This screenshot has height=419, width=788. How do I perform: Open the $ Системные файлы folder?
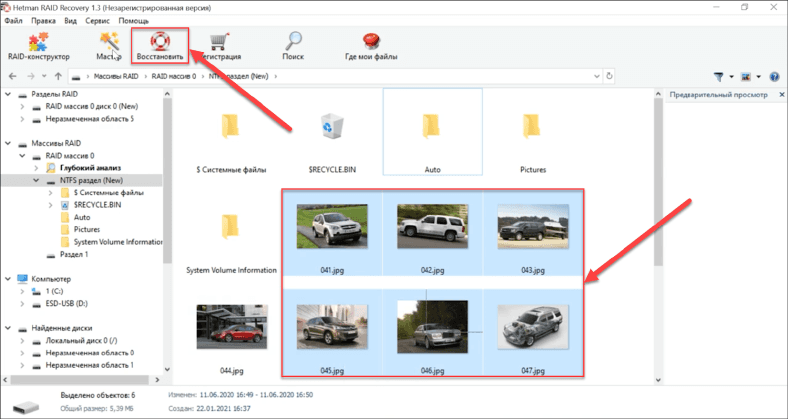231,127
